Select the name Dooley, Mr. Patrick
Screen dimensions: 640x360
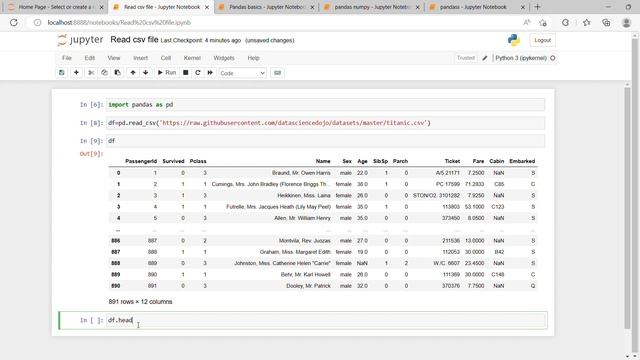tap(308, 286)
